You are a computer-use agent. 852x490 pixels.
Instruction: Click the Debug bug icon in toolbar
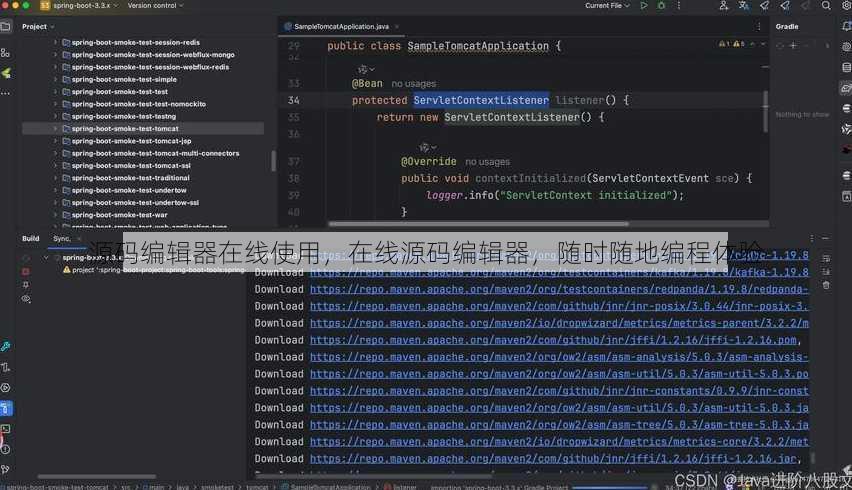(661, 5)
